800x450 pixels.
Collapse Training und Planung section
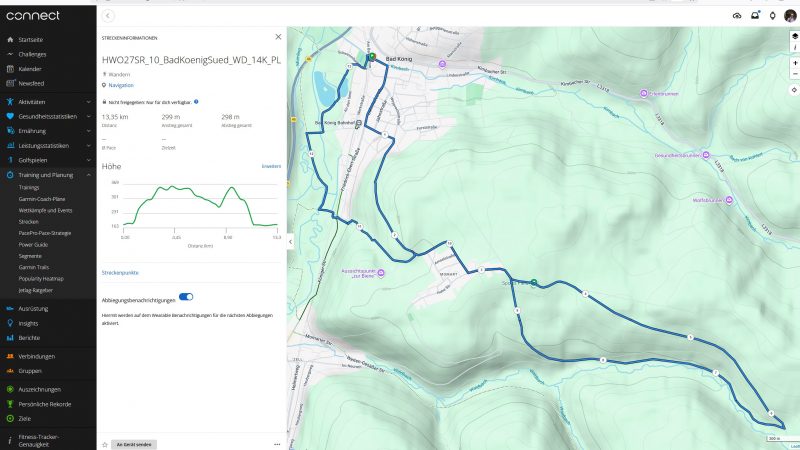point(90,174)
